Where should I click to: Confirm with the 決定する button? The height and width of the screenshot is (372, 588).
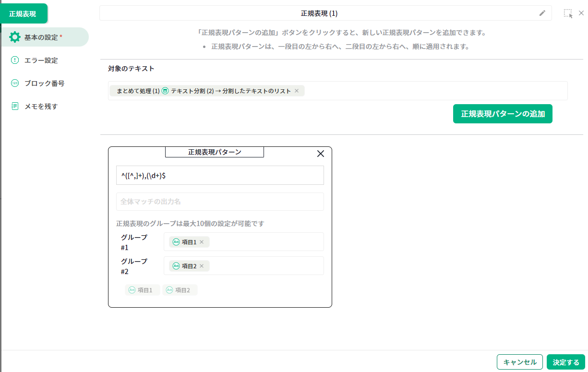[565, 362]
